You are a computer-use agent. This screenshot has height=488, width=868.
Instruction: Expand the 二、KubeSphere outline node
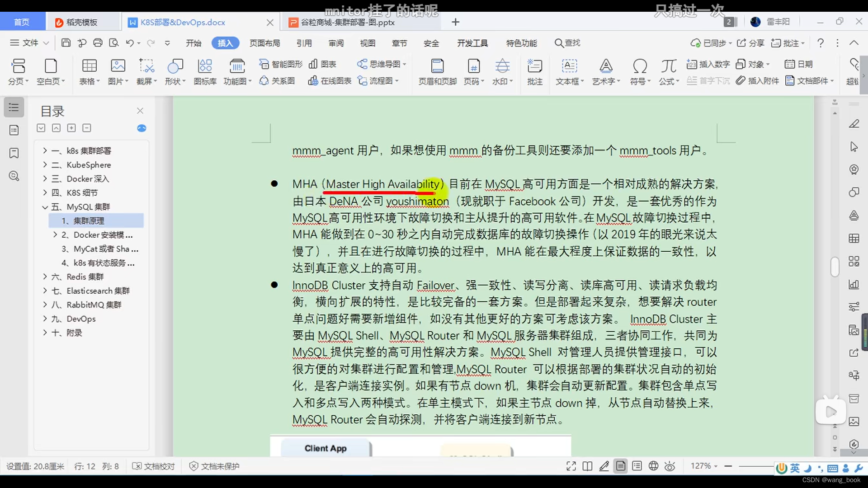pyautogui.click(x=45, y=164)
